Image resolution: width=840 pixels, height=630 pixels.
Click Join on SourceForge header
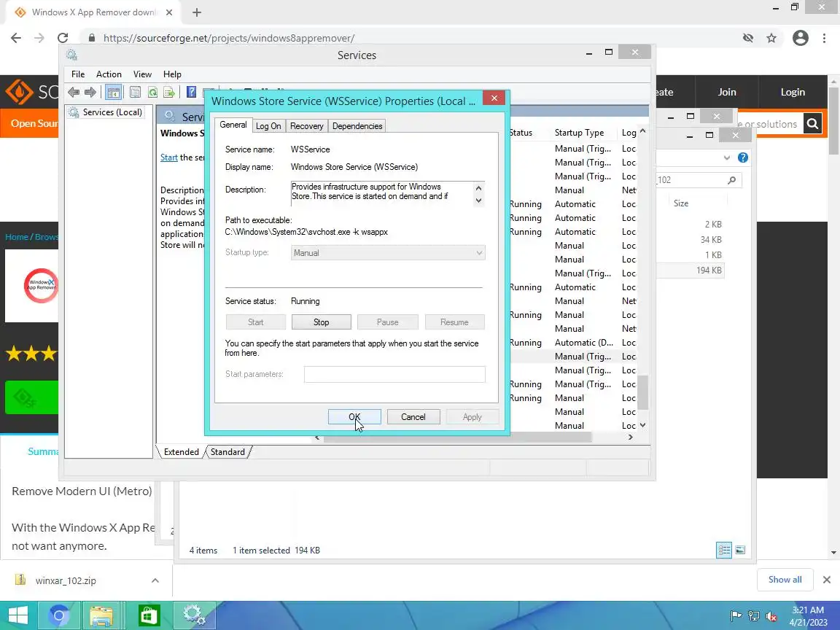tap(727, 92)
